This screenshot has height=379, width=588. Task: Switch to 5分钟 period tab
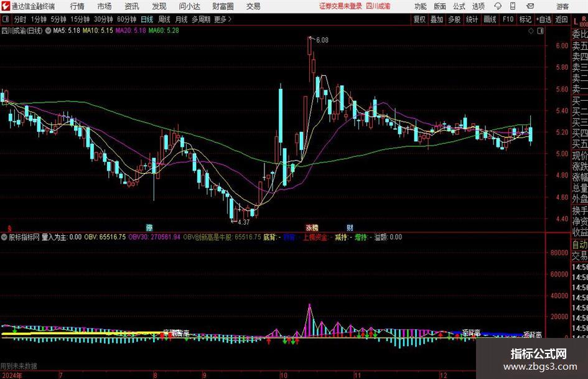coord(58,19)
